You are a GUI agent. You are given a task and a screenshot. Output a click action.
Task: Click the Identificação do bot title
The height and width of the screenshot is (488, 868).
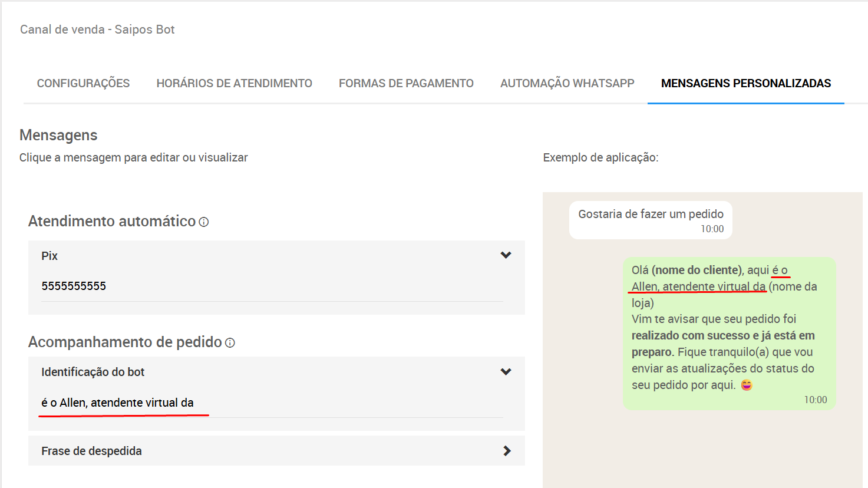93,372
